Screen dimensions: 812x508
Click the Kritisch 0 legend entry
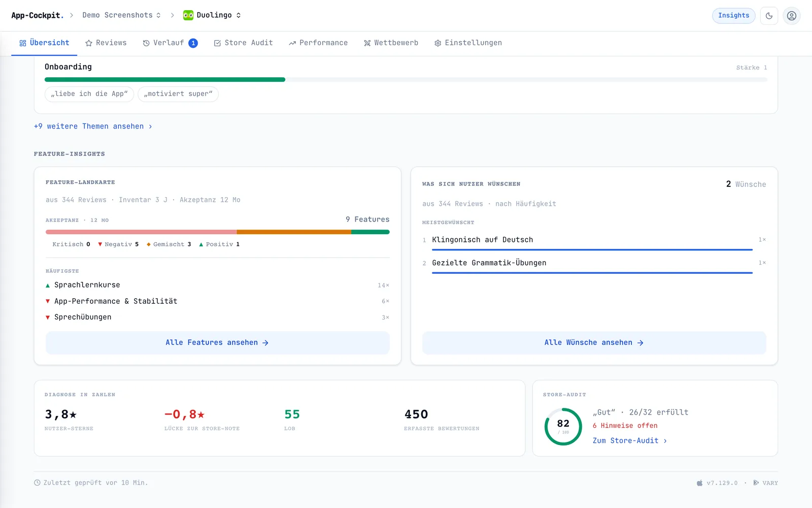point(71,244)
